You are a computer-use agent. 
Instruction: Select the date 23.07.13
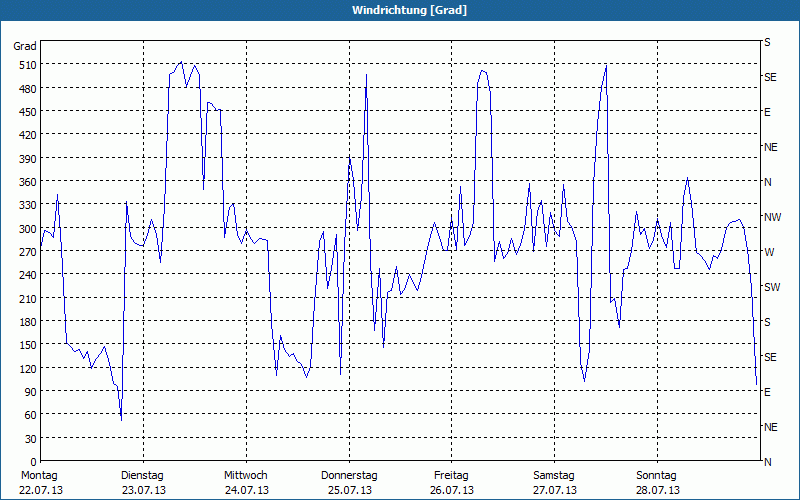[x=144, y=491]
